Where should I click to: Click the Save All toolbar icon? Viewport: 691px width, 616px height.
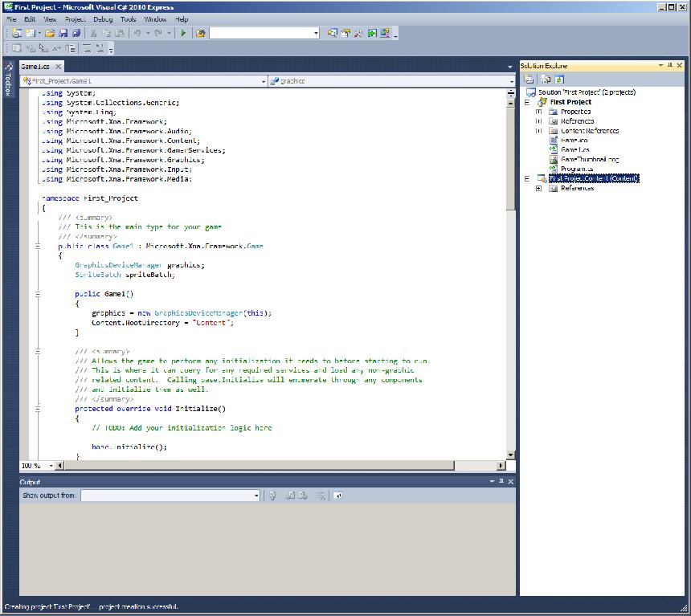pyautogui.click(x=76, y=33)
